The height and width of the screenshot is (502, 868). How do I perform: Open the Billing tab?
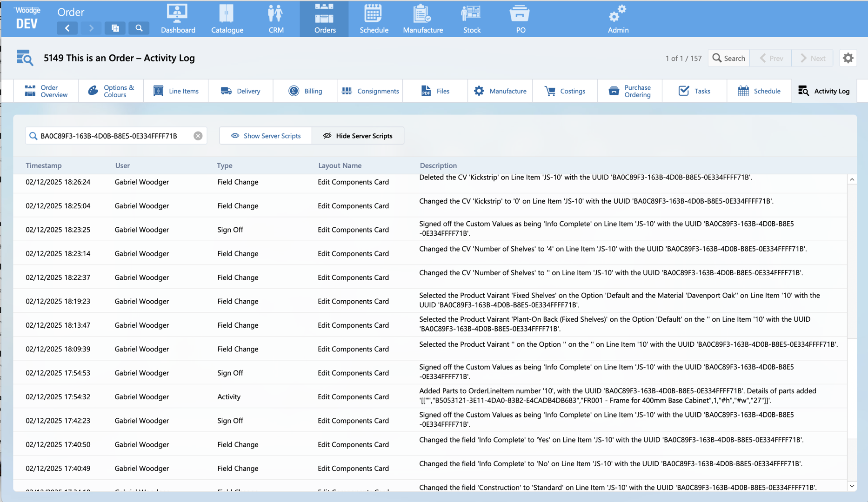305,91
